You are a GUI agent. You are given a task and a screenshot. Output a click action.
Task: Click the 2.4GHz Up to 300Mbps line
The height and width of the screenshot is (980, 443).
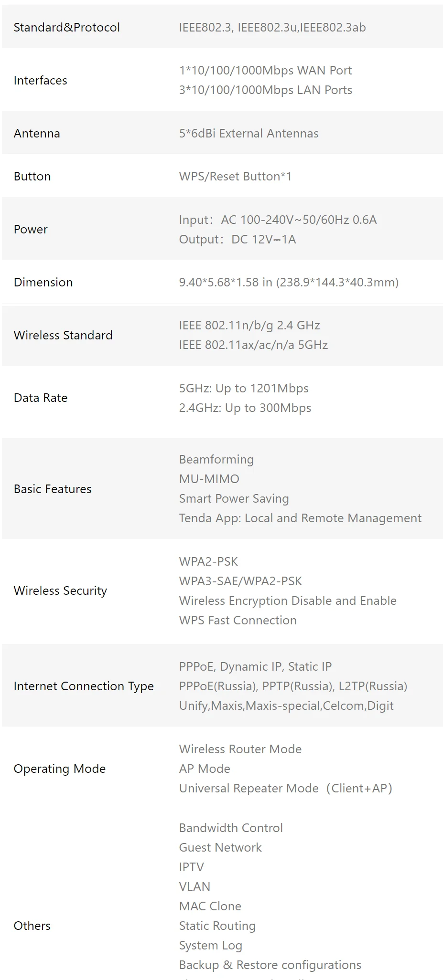(245, 408)
